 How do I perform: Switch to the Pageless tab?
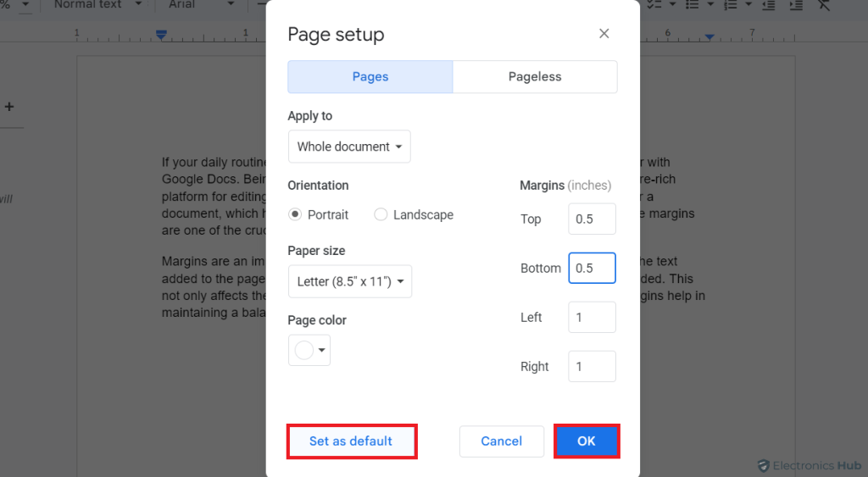tap(535, 76)
